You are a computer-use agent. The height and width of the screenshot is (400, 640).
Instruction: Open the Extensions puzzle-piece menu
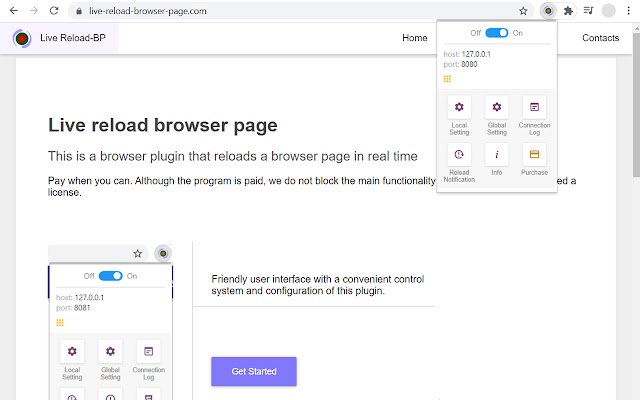coord(568,11)
